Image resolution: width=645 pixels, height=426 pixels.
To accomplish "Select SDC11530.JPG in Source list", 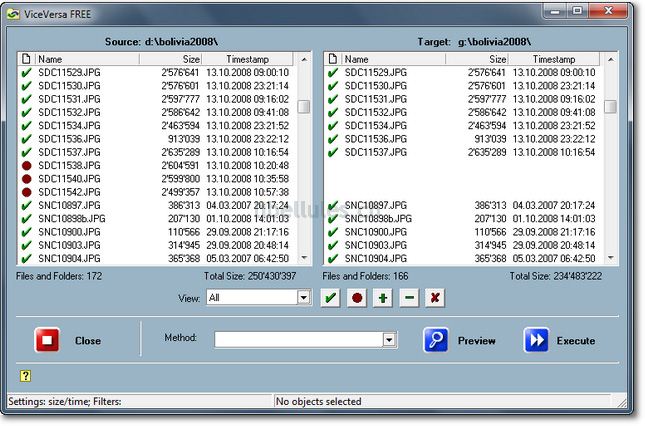I will [x=70, y=86].
